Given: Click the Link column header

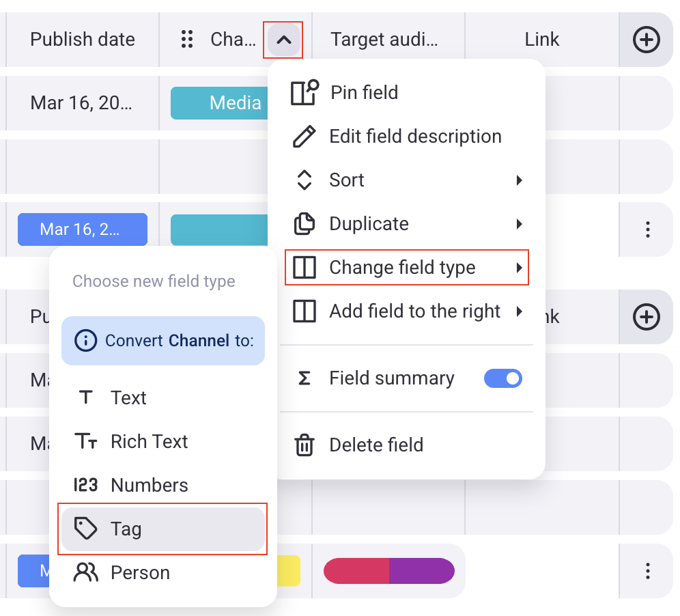Looking at the screenshot, I should point(542,40).
